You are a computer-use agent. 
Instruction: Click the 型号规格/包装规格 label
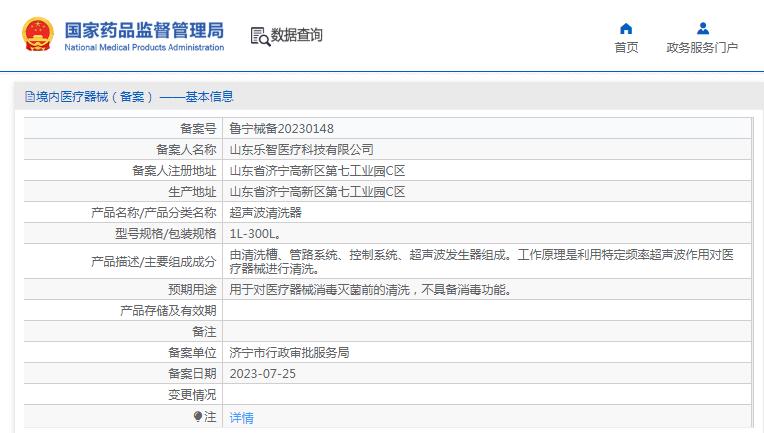pos(166,234)
